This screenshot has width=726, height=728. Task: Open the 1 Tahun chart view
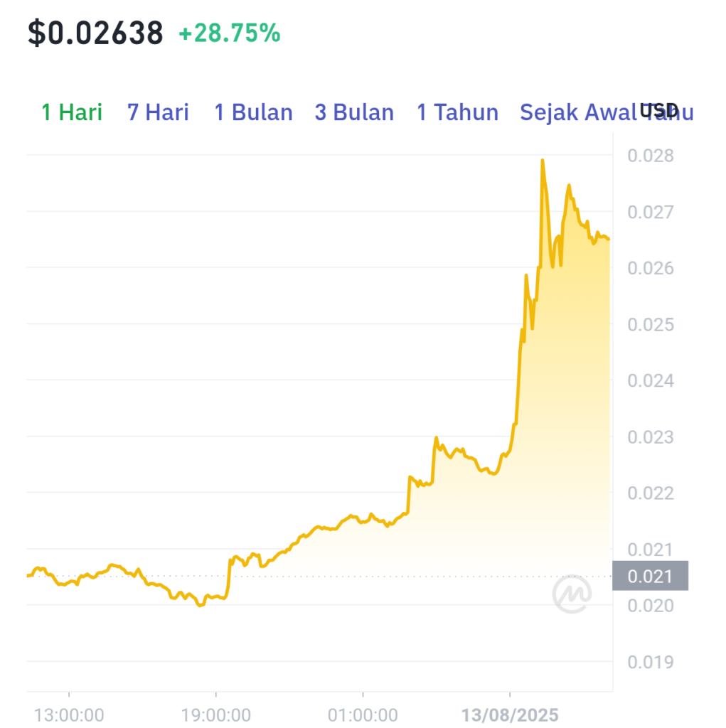457,112
